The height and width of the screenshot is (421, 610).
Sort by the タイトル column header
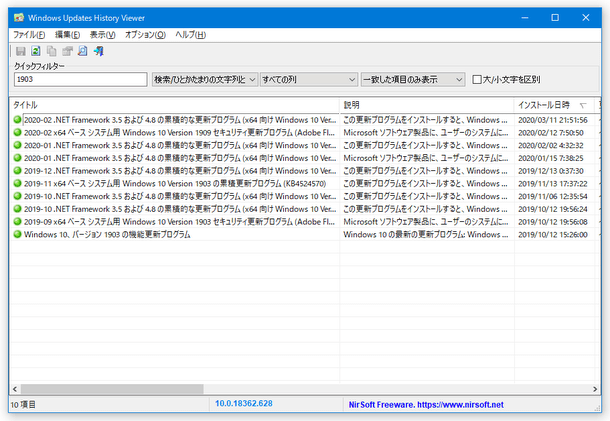(175, 105)
